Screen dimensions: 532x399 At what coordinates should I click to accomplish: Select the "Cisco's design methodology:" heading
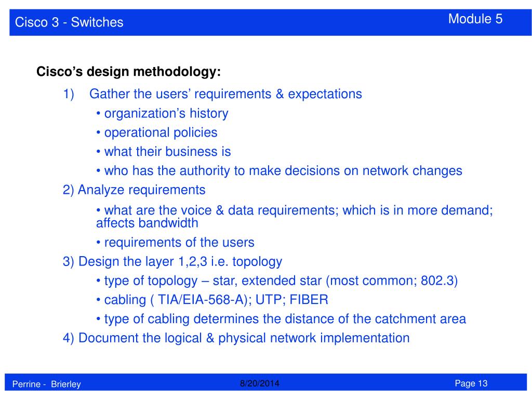click(x=128, y=71)
